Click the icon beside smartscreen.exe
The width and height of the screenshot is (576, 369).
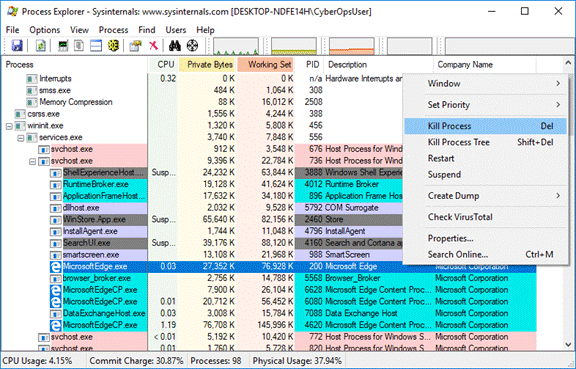[x=55, y=255]
